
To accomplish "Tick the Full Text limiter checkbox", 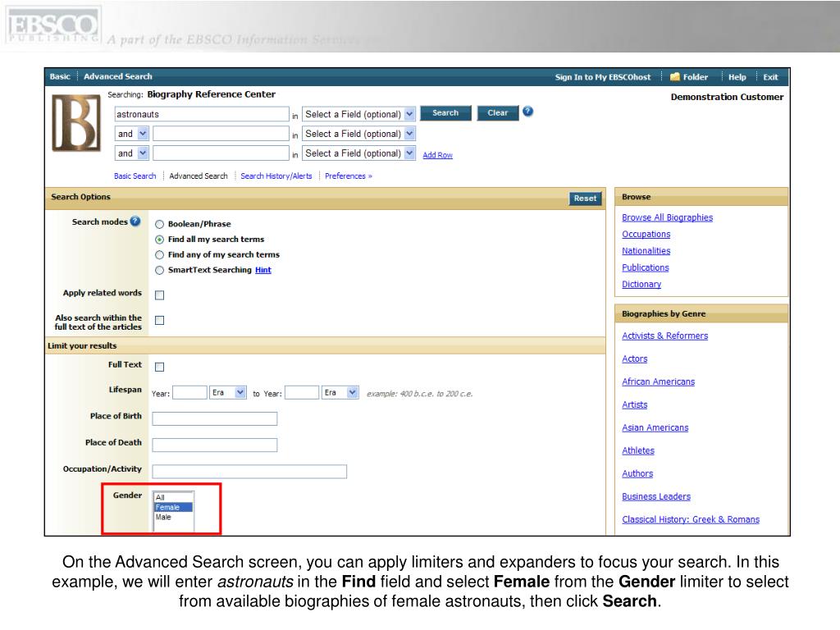I will 159,367.
